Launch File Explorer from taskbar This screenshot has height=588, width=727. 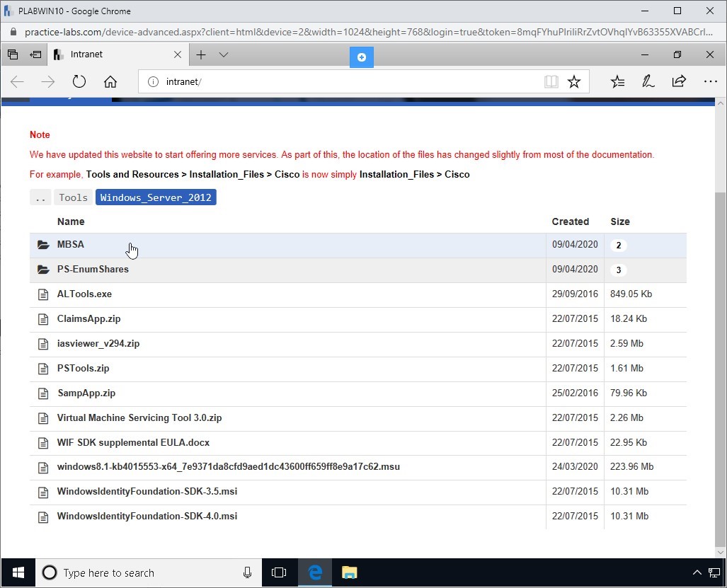(x=349, y=572)
